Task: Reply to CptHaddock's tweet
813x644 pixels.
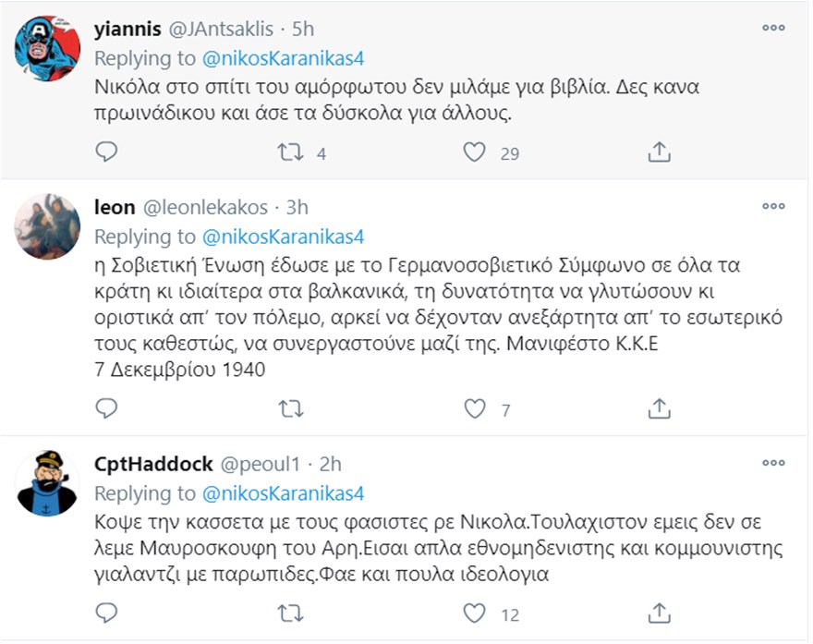Action: click(x=107, y=614)
